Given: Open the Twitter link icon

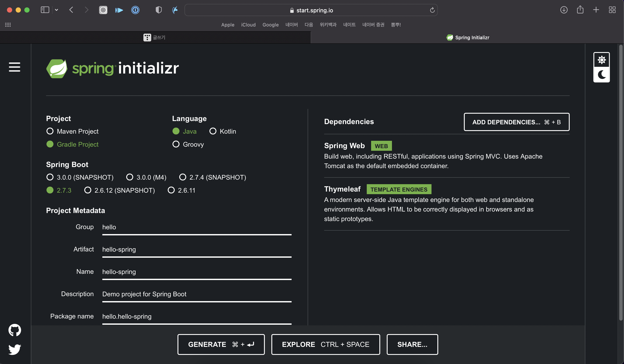Looking at the screenshot, I should point(15,349).
